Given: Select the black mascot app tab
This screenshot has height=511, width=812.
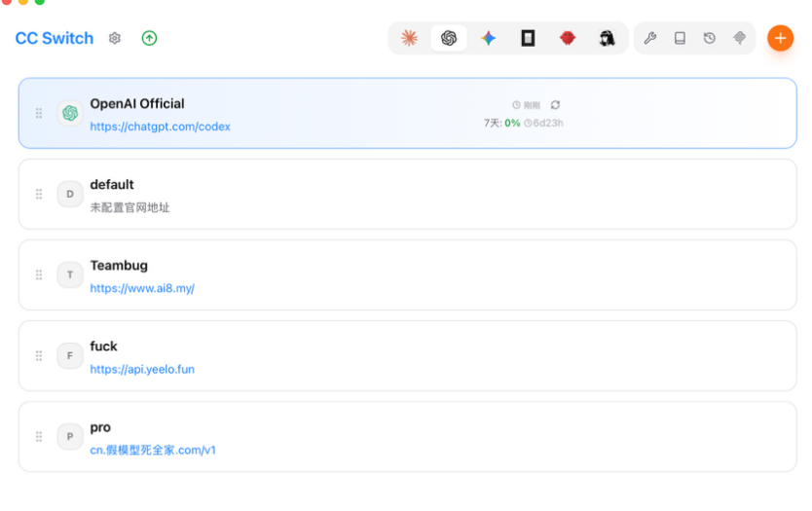Looking at the screenshot, I should [x=607, y=38].
